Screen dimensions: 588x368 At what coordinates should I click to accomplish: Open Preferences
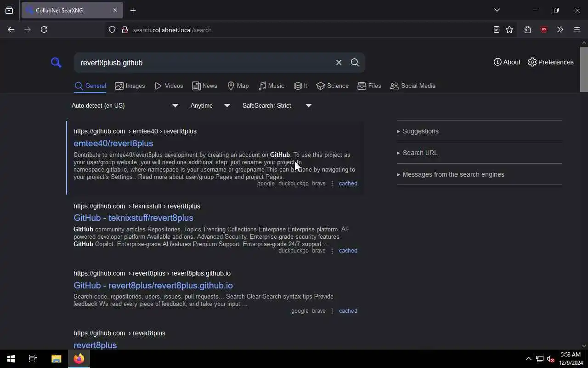pos(550,62)
